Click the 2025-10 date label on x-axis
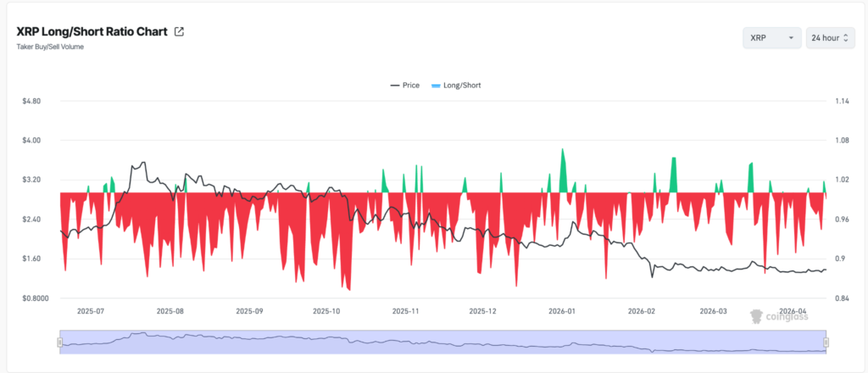The width and height of the screenshot is (868, 373). [x=326, y=311]
